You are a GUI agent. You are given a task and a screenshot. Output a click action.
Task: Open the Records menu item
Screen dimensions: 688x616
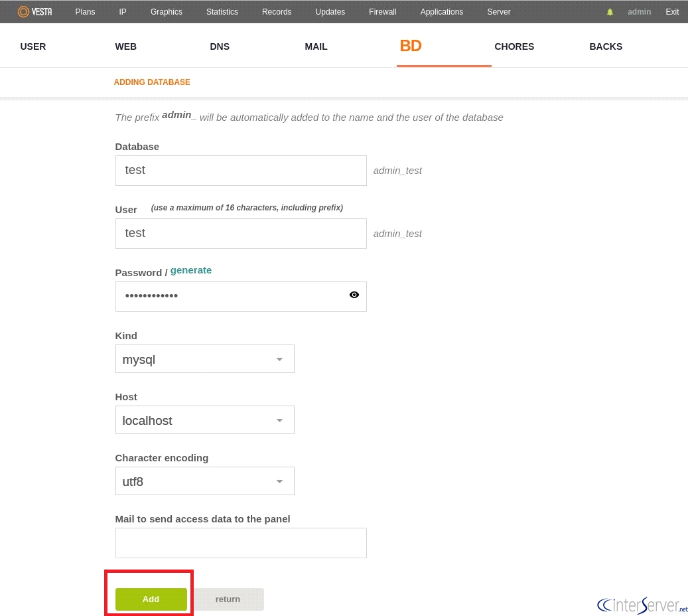(277, 12)
